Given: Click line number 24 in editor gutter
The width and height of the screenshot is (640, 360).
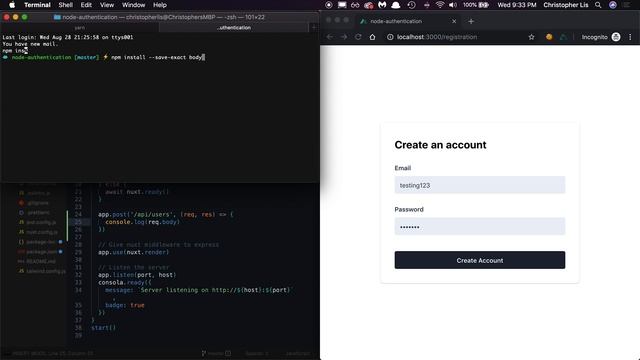Looking at the screenshot, I should pos(78,214).
